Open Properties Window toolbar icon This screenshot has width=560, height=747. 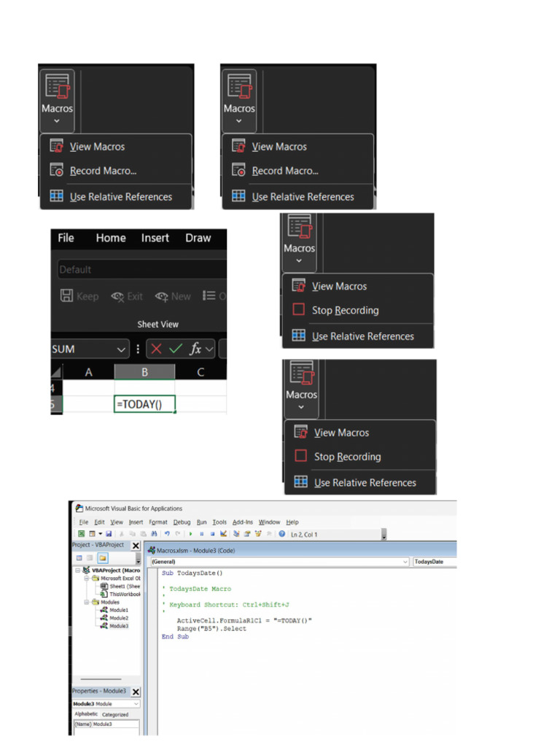(247, 533)
